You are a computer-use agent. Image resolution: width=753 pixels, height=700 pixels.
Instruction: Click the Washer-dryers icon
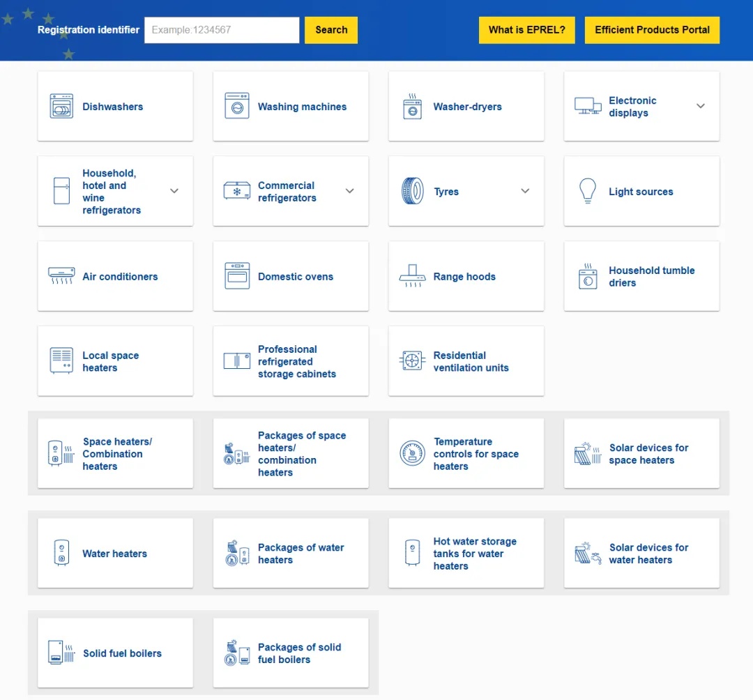[x=412, y=106]
